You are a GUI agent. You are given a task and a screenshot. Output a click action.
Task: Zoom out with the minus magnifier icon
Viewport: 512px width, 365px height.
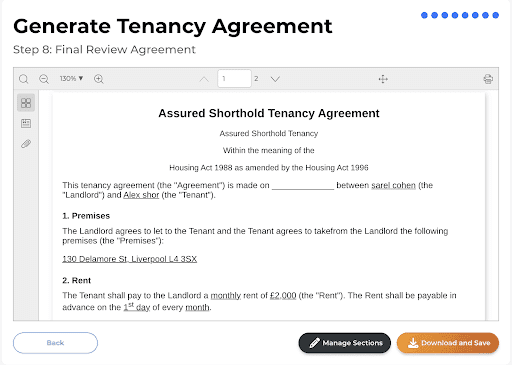44,79
